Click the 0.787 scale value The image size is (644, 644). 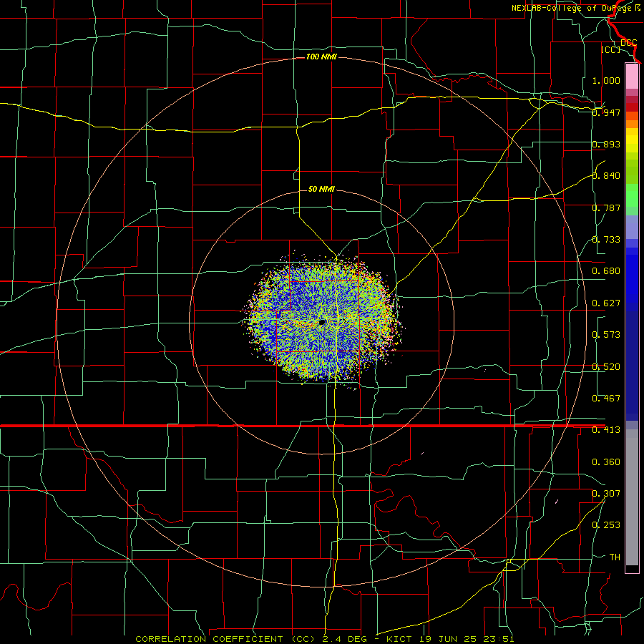point(606,208)
